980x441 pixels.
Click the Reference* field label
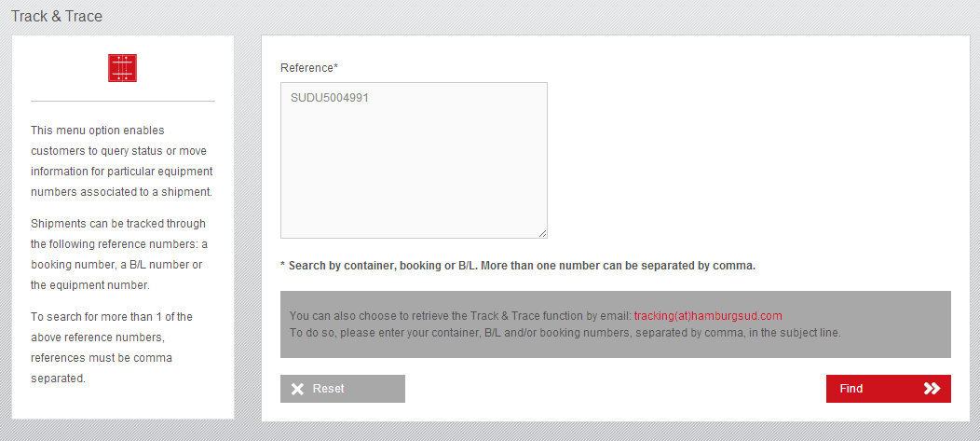309,67
